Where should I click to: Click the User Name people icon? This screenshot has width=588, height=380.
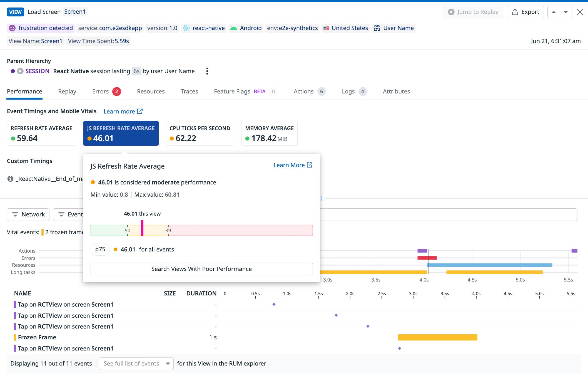(x=377, y=28)
